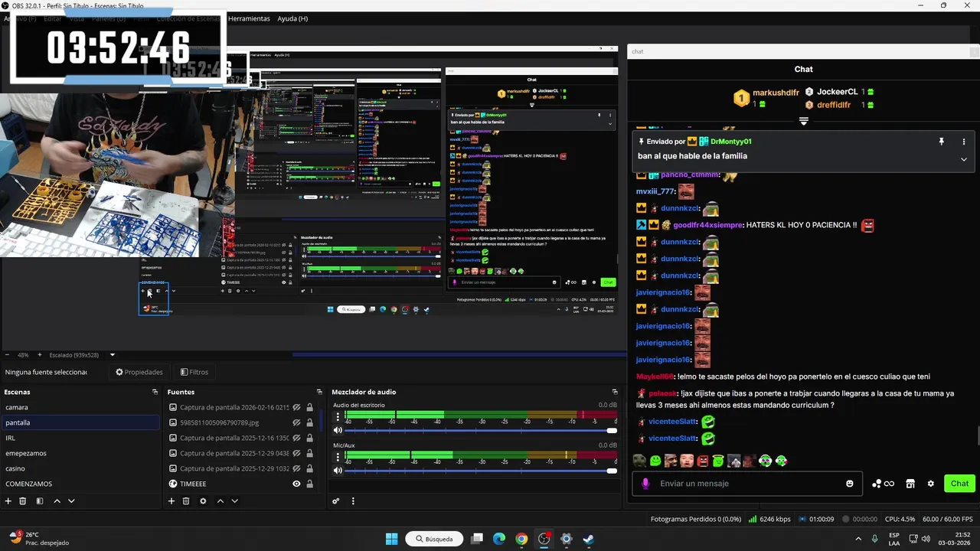
Task: Send message with green Chat button
Action: [x=959, y=484]
